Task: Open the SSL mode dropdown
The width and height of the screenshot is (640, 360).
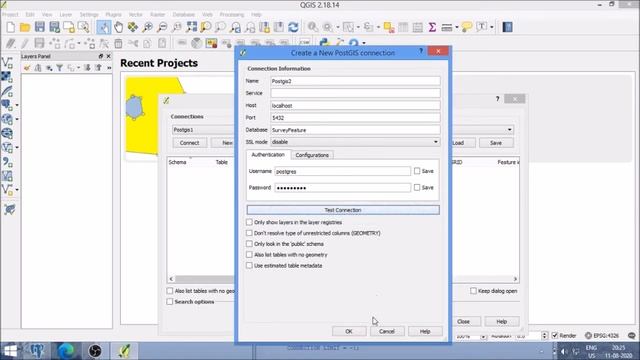Action: 355,142
